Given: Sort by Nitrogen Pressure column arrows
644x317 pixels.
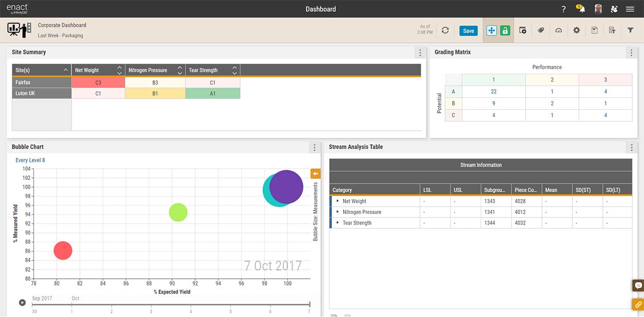Looking at the screenshot, I should click(180, 70).
